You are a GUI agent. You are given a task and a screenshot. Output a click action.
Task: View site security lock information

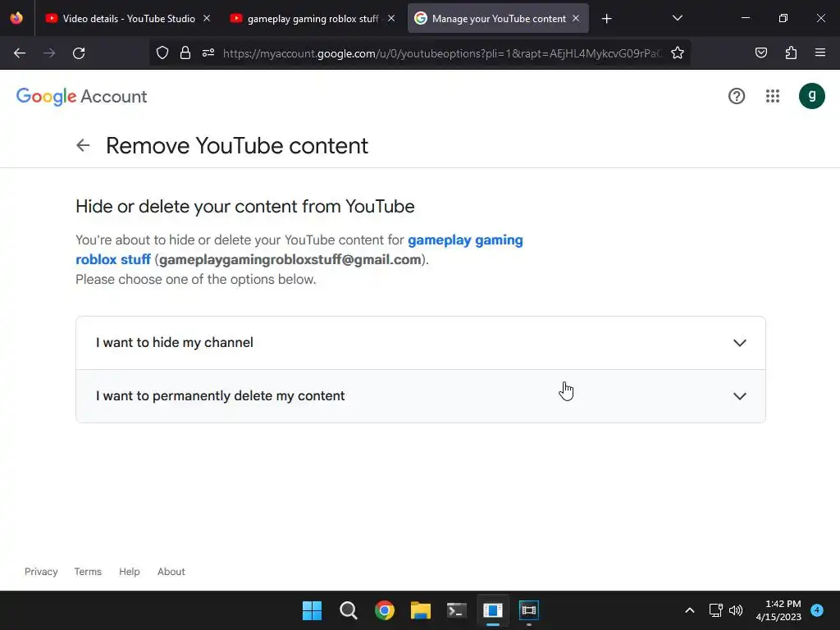(x=185, y=52)
